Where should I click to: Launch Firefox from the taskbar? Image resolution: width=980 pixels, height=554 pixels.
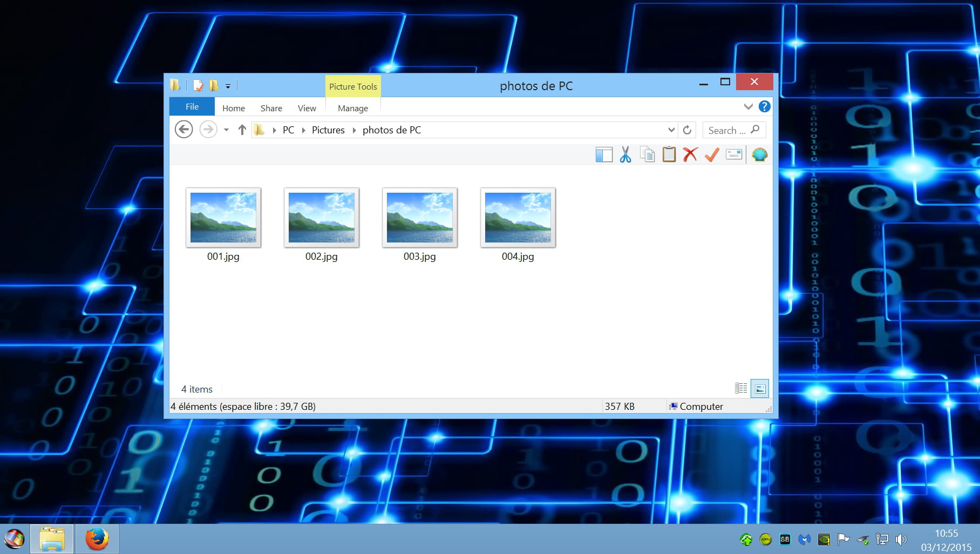(97, 539)
